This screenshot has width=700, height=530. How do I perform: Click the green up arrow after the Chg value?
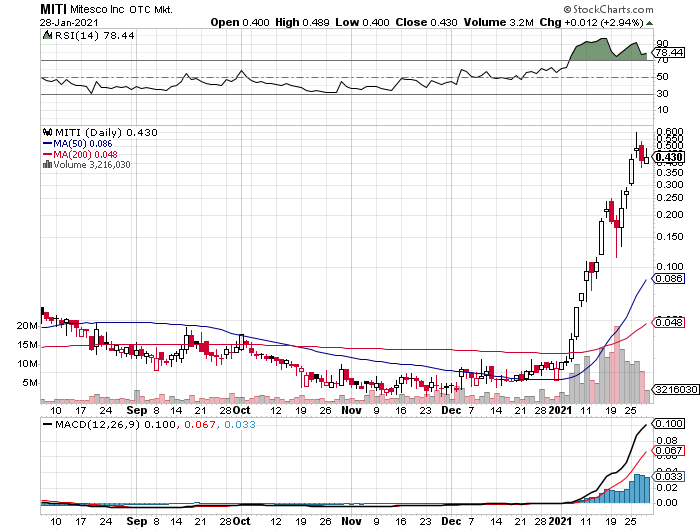[649, 23]
